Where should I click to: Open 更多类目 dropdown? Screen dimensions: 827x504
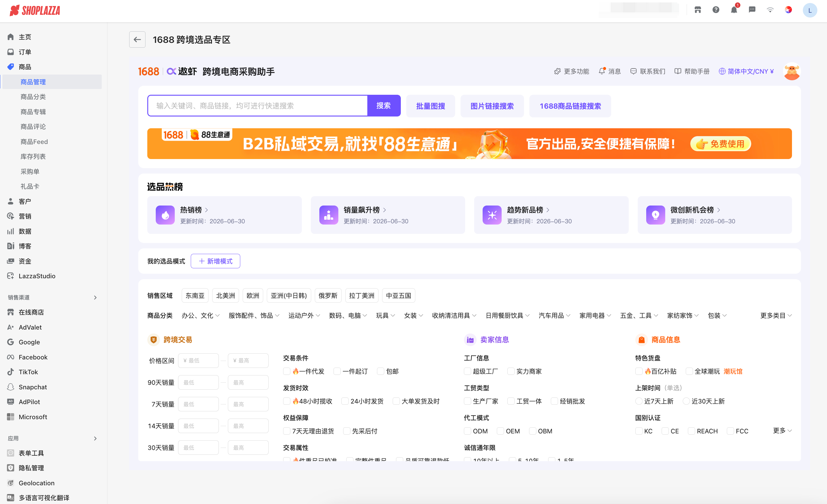[x=776, y=315]
